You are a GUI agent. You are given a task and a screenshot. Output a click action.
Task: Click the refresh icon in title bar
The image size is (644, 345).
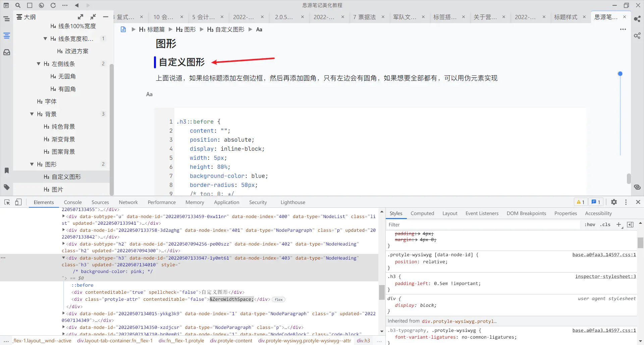(53, 5)
